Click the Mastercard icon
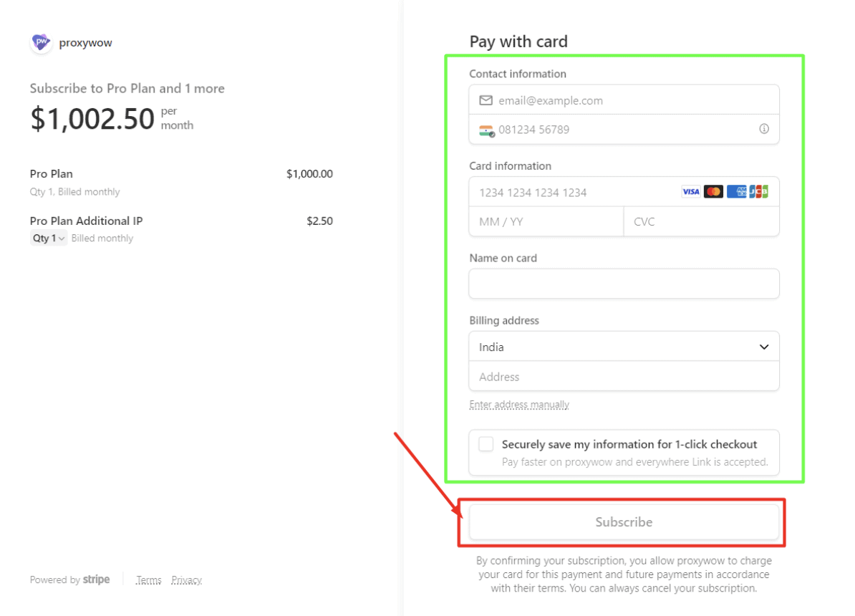 [713, 192]
